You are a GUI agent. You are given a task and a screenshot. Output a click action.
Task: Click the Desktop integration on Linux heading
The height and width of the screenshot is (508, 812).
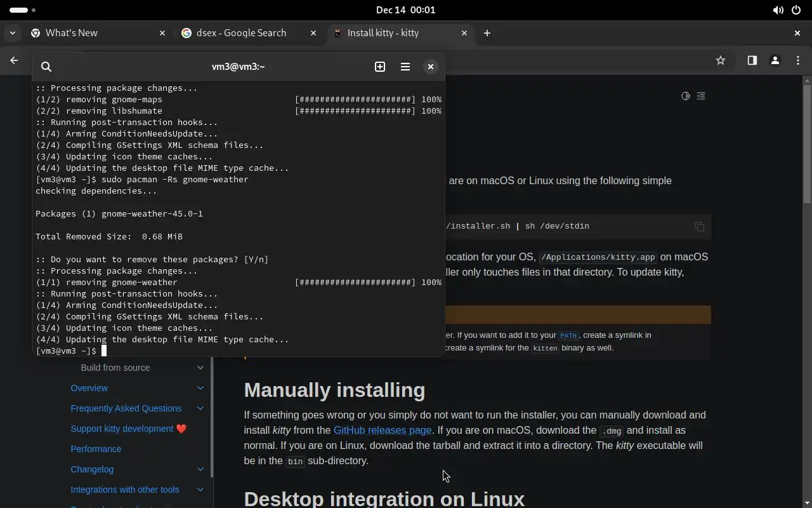[384, 498]
